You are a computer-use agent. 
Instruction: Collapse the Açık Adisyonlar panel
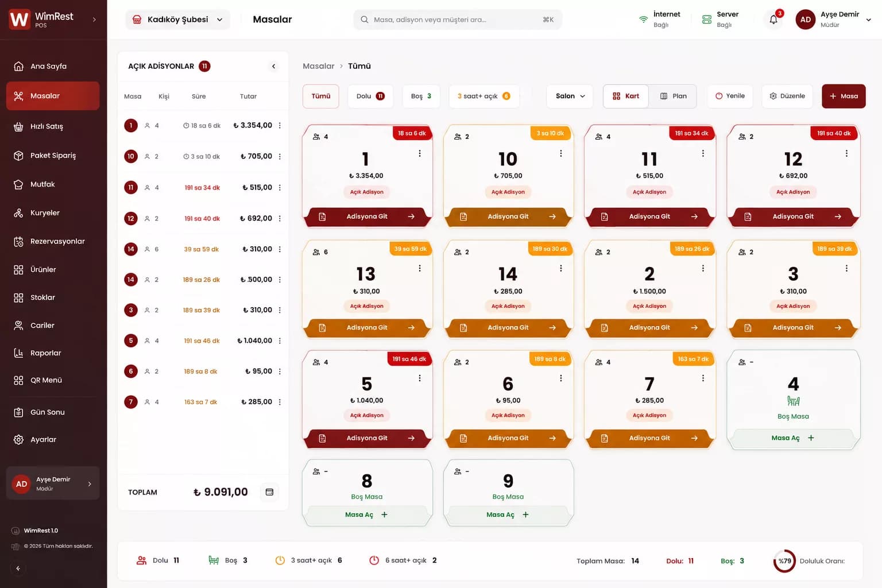tap(273, 66)
